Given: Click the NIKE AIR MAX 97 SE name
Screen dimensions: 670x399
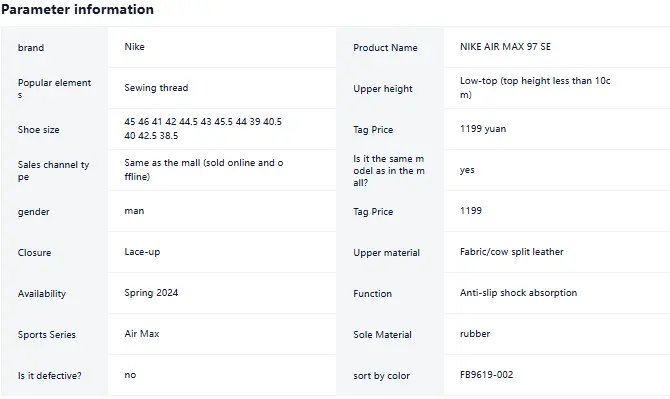Looking at the screenshot, I should click(x=505, y=47).
